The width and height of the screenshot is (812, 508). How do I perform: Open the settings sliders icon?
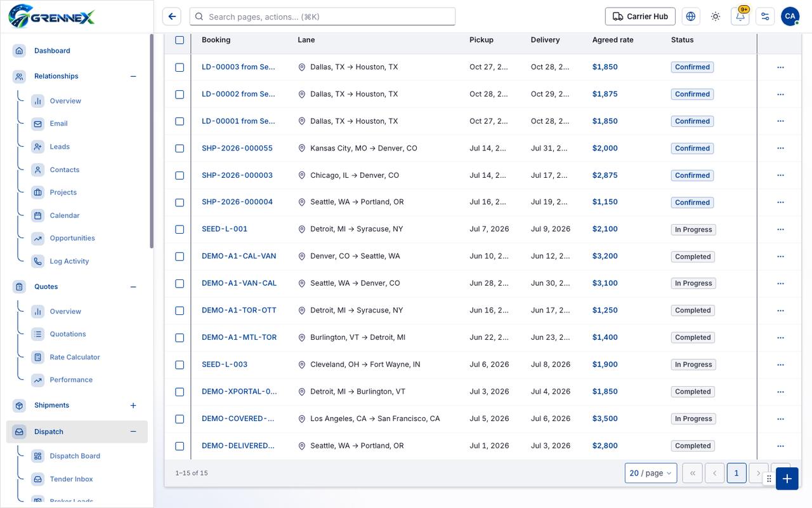point(765,17)
